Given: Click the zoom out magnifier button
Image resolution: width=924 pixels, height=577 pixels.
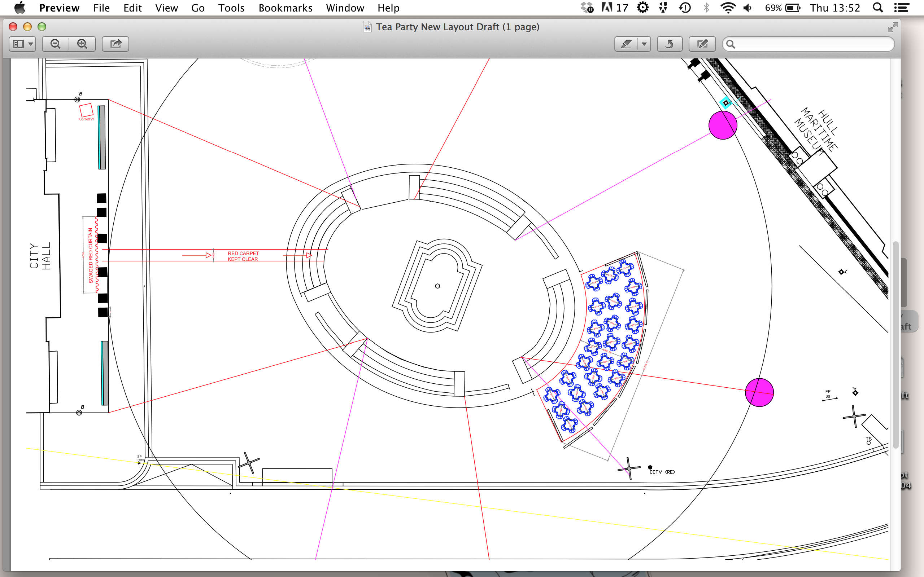Looking at the screenshot, I should (55, 44).
